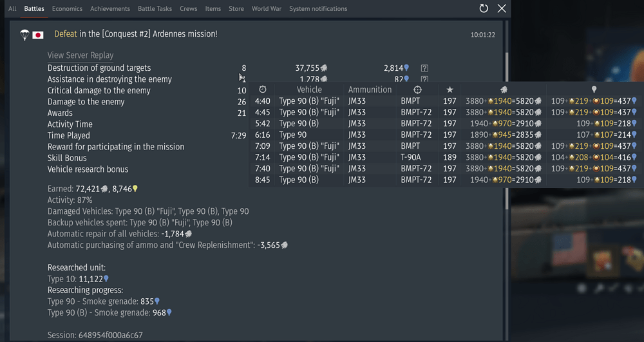The image size is (644, 342).
Task: Close the messages window
Action: click(502, 8)
